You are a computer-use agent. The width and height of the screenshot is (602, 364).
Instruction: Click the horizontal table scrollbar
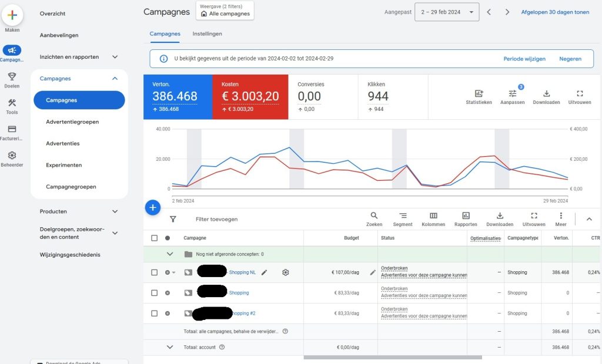[392, 358]
